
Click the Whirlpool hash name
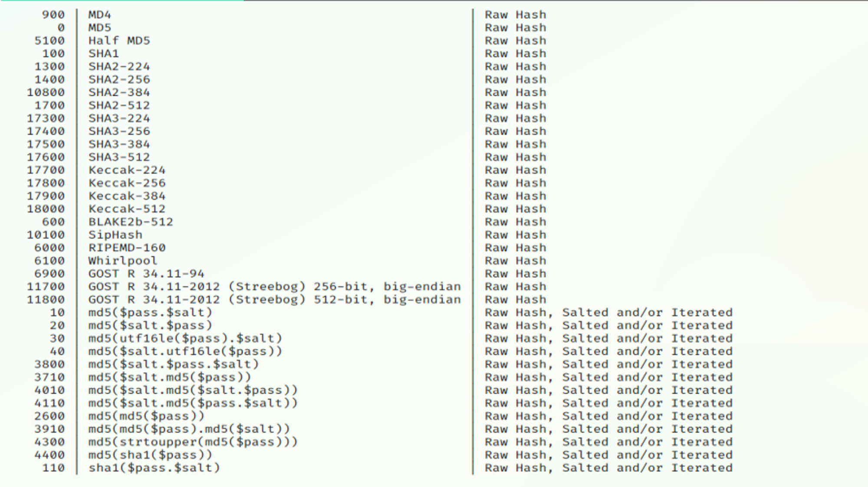coord(123,261)
